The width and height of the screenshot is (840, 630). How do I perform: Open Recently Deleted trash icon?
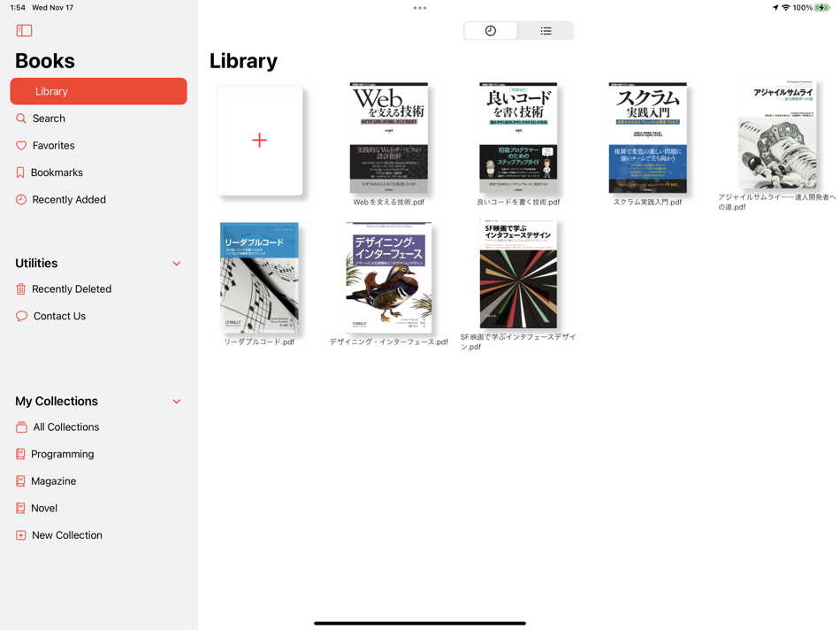point(21,289)
